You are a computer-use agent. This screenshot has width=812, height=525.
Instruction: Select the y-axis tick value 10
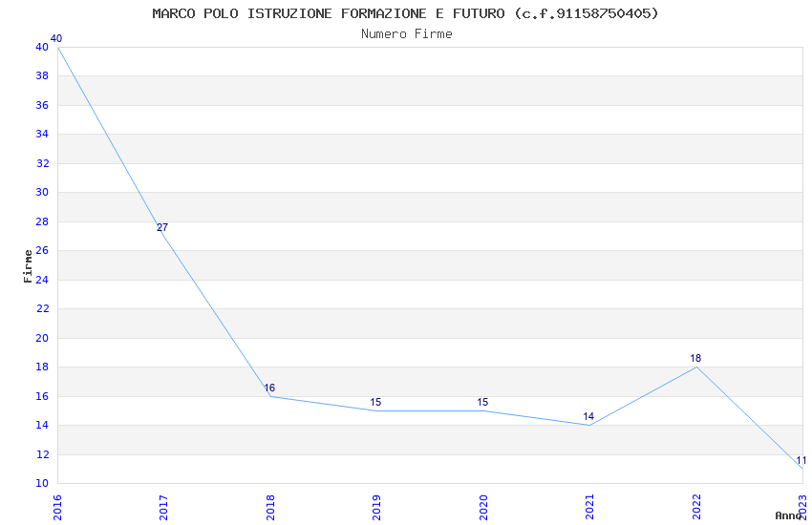(42, 483)
